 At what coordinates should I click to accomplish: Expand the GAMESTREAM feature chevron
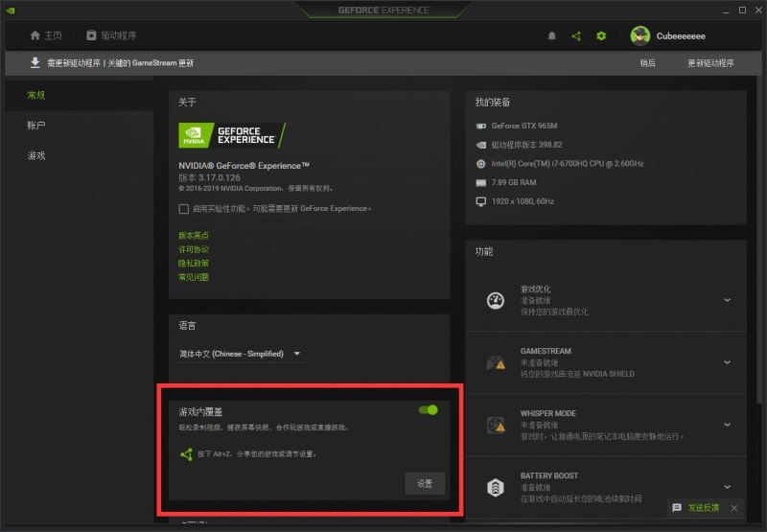pos(728,362)
